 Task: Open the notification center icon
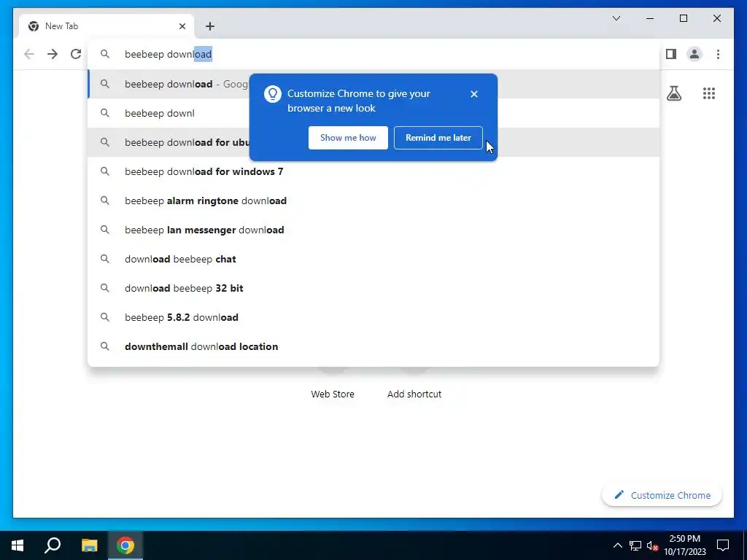[723, 545]
